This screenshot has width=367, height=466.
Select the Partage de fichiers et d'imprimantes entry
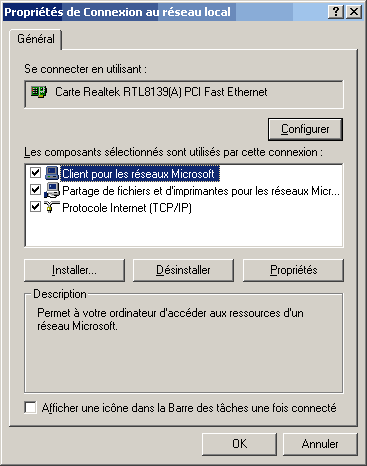(201, 191)
